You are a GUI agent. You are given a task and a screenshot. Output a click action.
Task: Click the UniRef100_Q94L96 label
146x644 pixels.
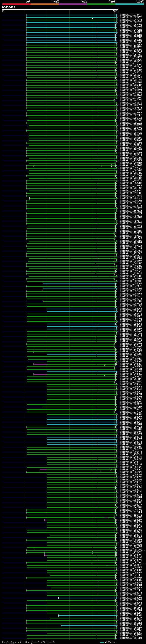tap(131, 625)
